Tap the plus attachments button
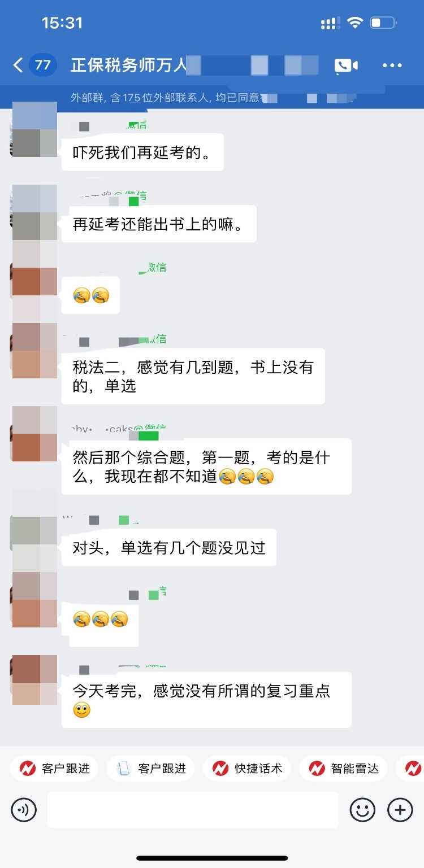Viewport: 424px width, 868px height. tap(400, 810)
